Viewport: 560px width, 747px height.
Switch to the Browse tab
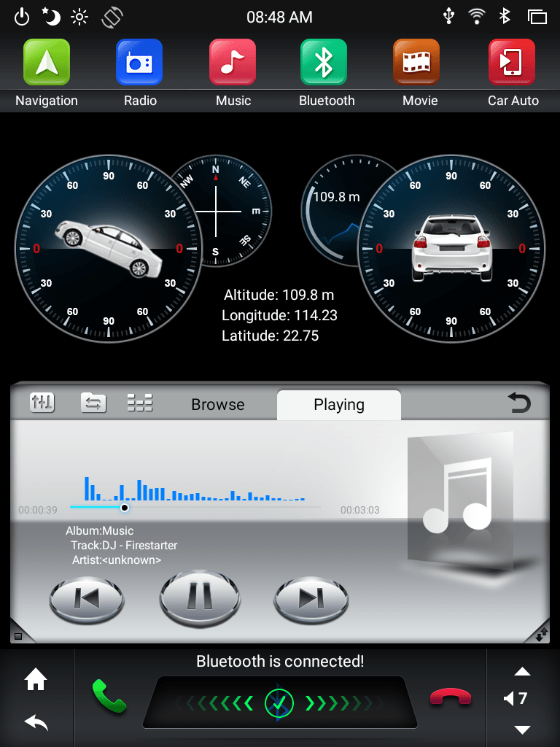217,405
